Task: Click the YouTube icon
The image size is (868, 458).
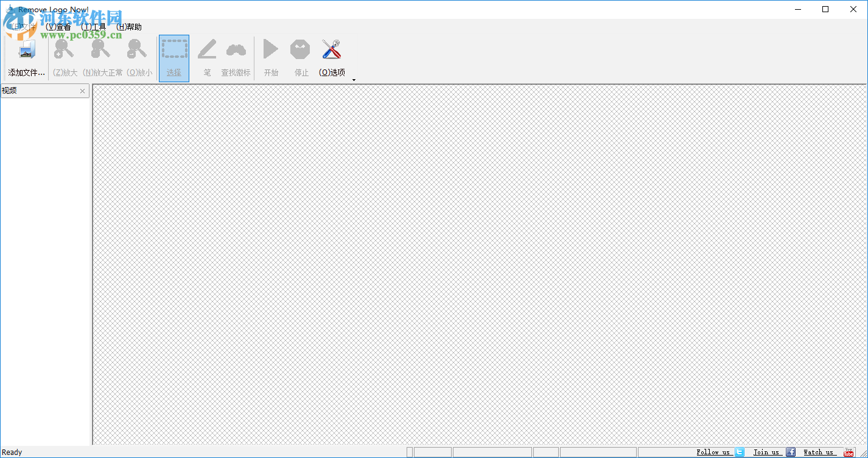Action: point(849,452)
